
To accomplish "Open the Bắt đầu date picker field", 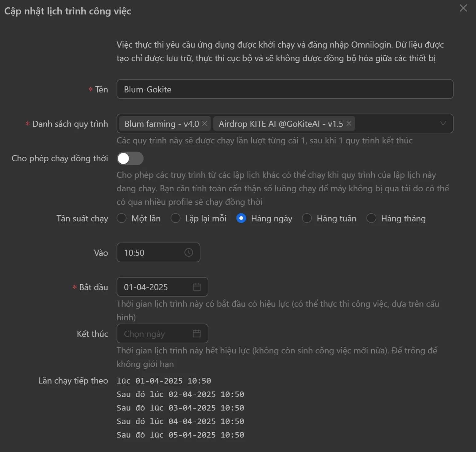I will (153, 287).
